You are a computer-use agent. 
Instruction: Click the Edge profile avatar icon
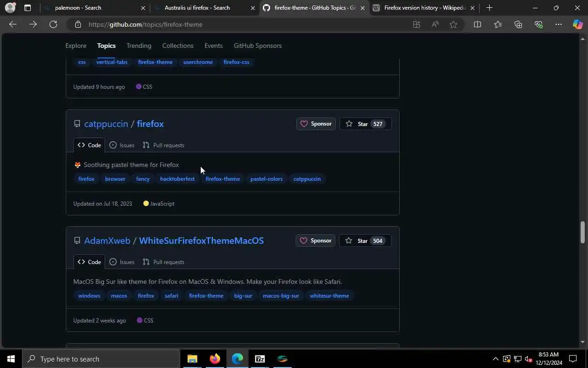point(10,7)
